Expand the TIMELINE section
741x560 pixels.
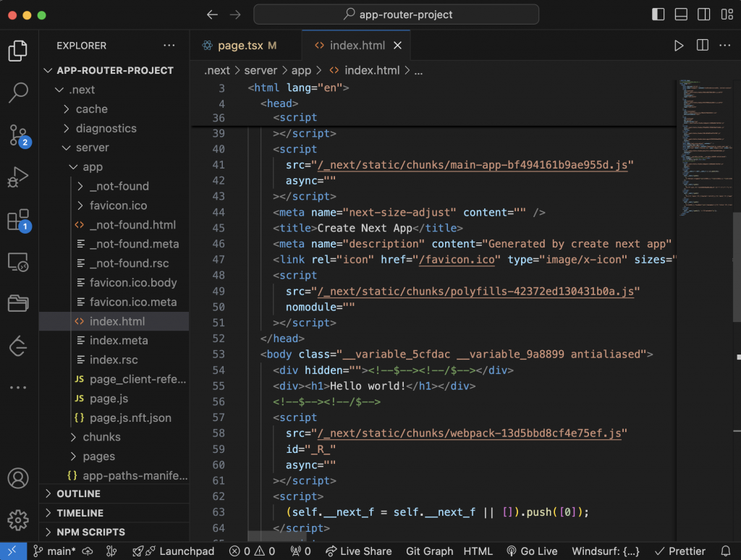pos(114,513)
